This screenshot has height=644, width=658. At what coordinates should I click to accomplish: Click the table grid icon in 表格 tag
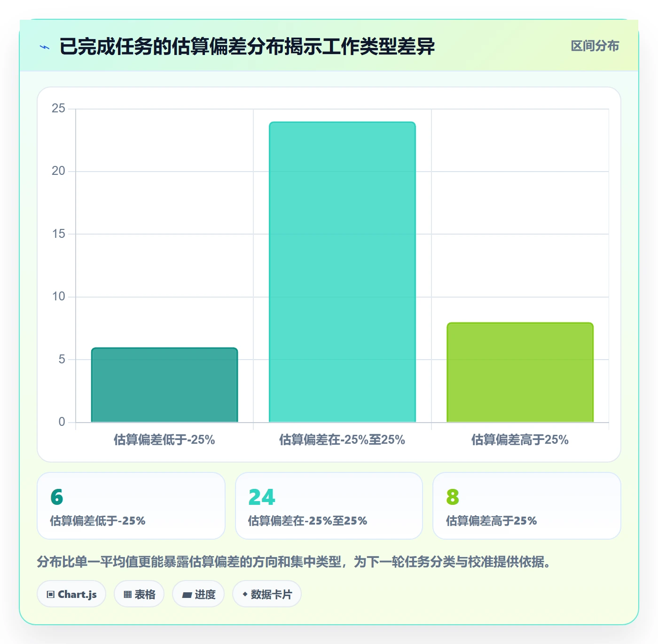click(127, 595)
